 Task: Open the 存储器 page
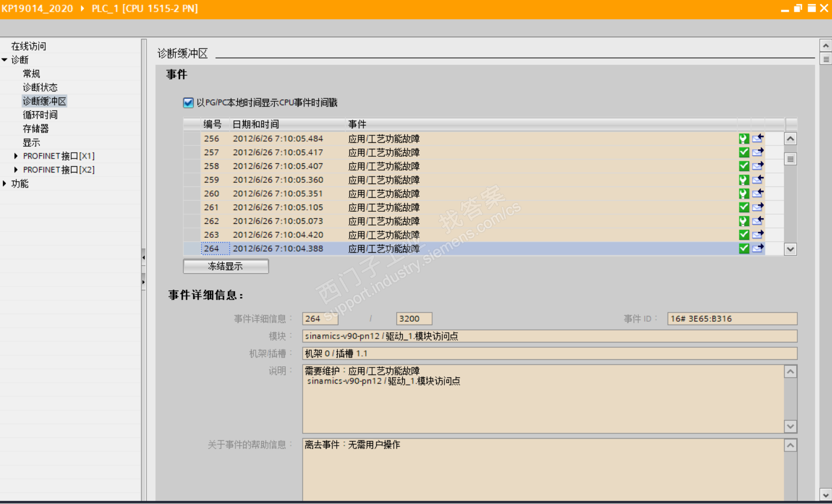pos(36,129)
